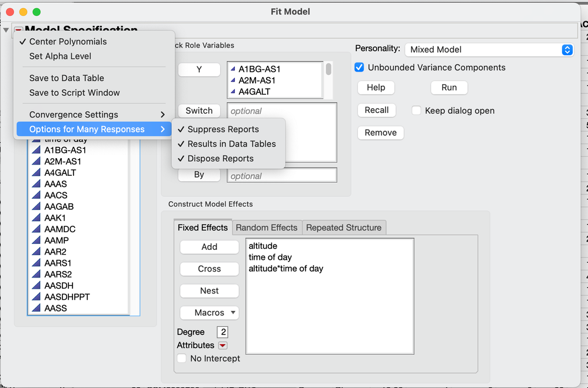
Task: Select AAGAB in the columns list
Action: click(59, 206)
